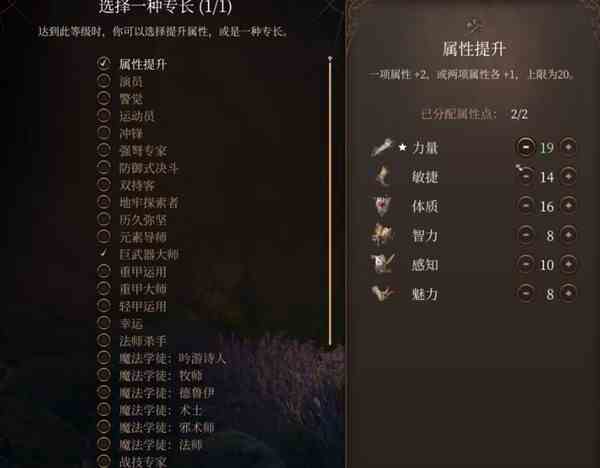Image resolution: width=600 pixels, height=468 pixels.
Task: Decrease Strength (力量) with minus button
Action: click(526, 147)
